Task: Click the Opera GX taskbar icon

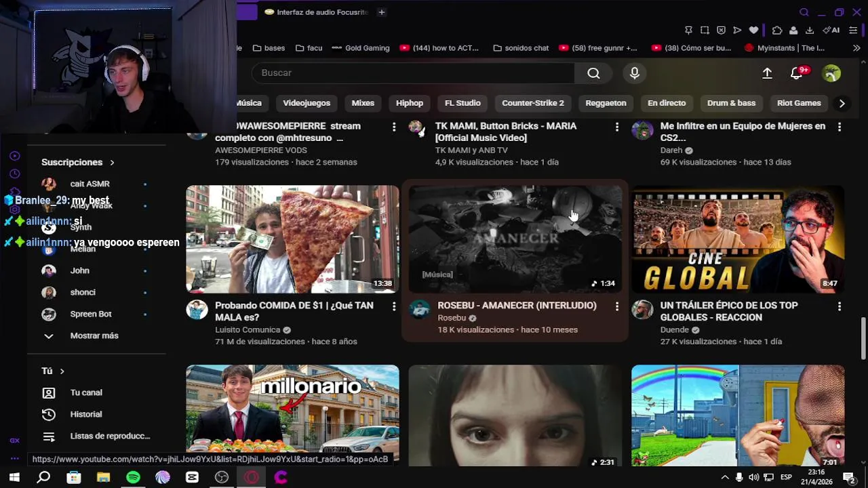Action: point(252,477)
